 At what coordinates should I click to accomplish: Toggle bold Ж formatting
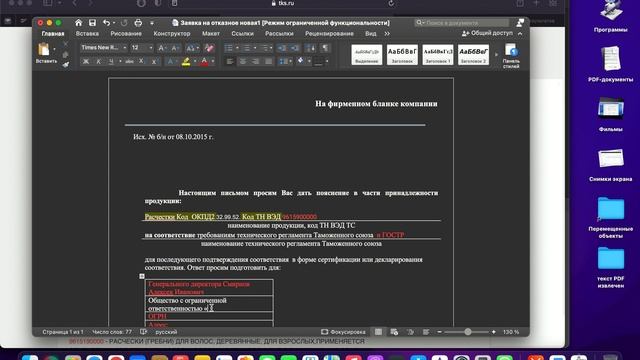86,61
